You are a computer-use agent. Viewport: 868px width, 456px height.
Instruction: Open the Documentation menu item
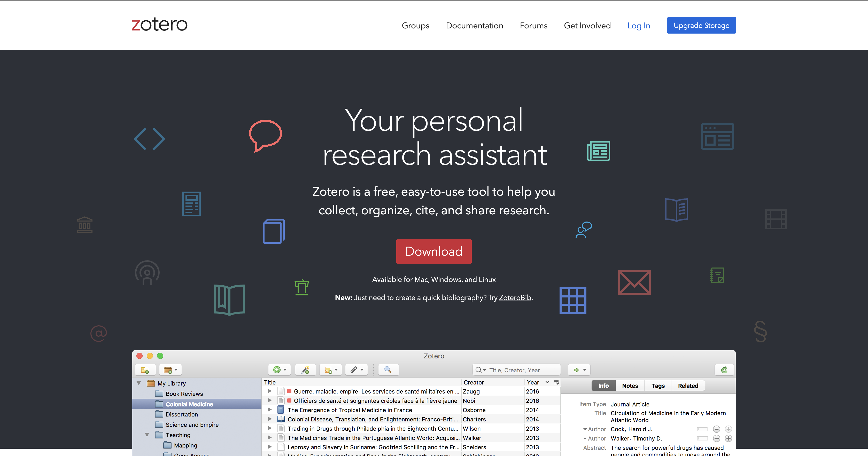point(474,26)
